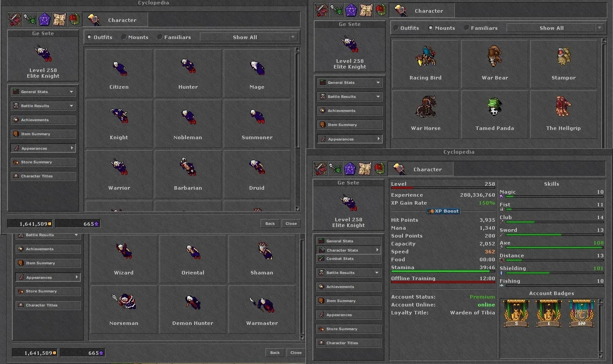Select the Outfits radio button in the Outfits window
This screenshot has width=613, height=364.
(90, 37)
